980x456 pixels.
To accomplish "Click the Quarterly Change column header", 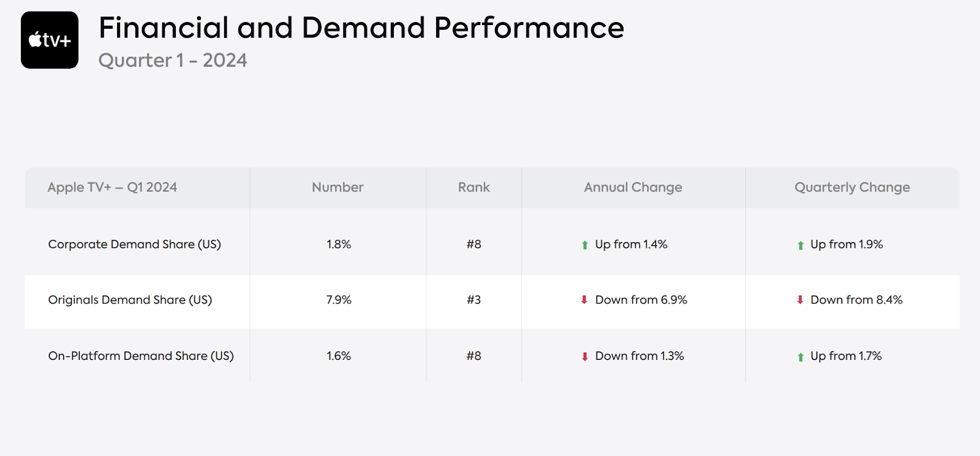I will (x=852, y=187).
